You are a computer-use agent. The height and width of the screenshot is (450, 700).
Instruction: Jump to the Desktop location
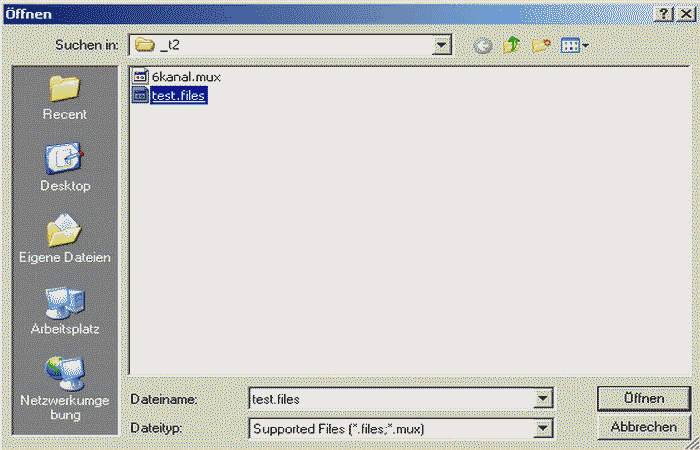(65, 168)
